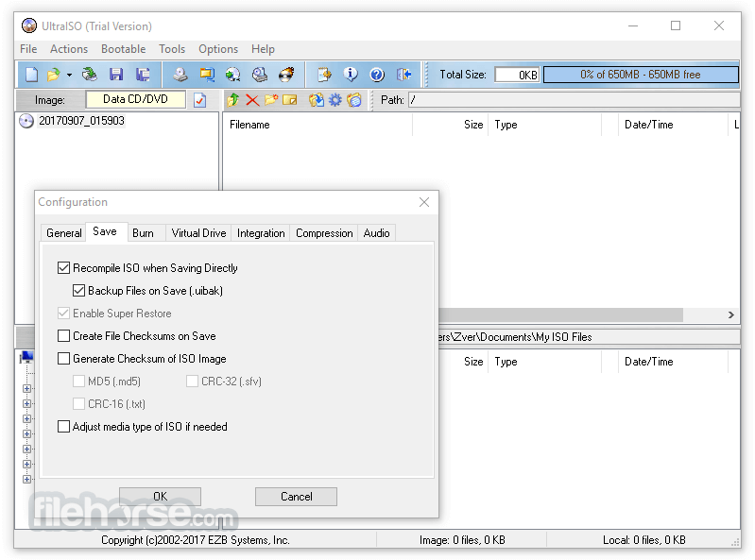This screenshot has width=755, height=560.
Task: Click the computer icon in the local tree
Action: (26, 358)
